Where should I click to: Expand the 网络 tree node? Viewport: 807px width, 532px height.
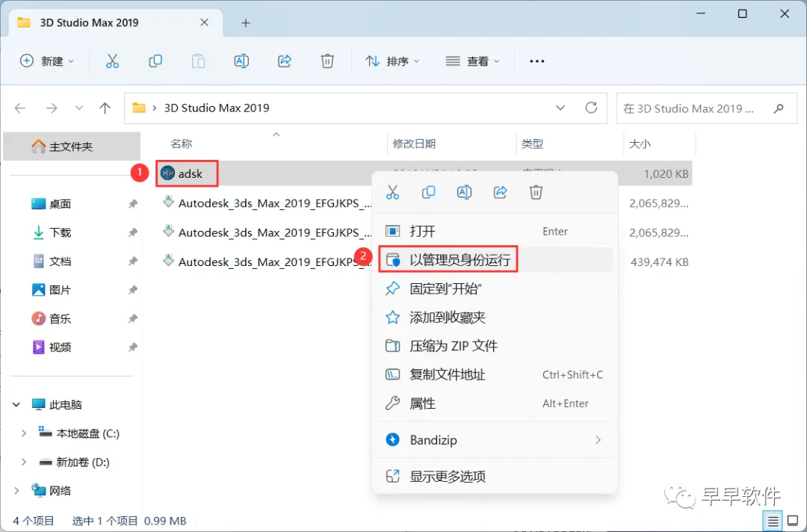click(x=16, y=491)
